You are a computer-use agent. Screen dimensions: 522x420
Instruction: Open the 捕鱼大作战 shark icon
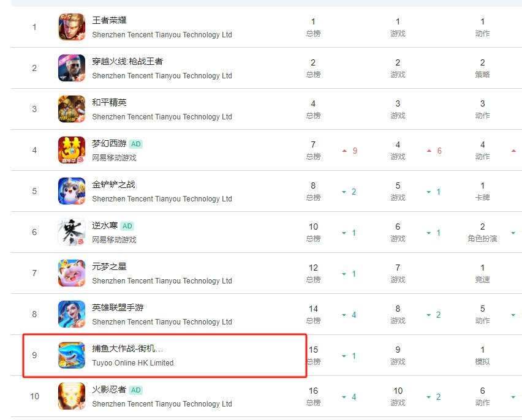tap(72, 355)
